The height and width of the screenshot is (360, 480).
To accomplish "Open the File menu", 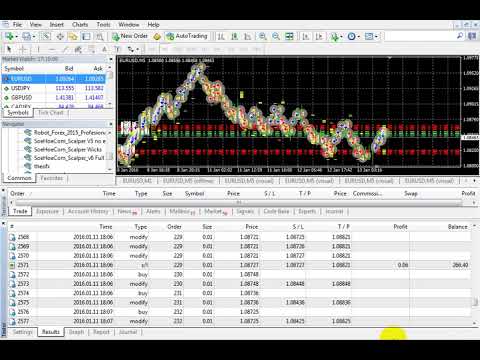I will click(17, 25).
